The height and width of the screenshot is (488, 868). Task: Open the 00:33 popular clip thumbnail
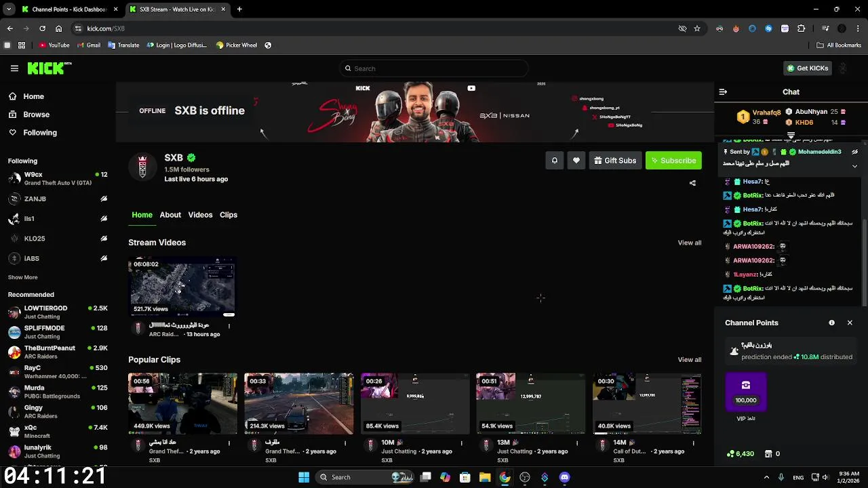(298, 403)
